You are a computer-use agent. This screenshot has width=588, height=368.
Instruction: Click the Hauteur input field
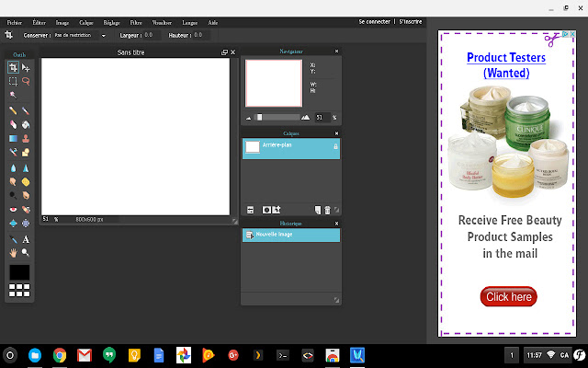201,35
